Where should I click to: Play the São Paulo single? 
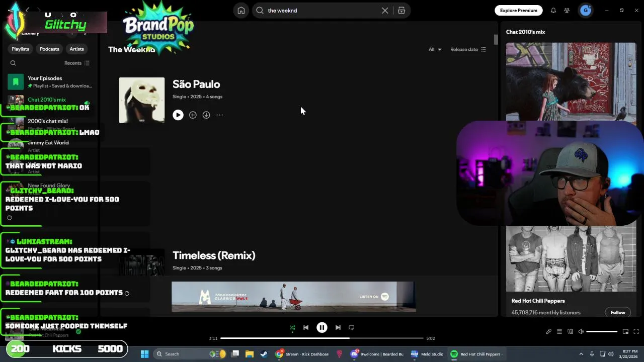[178, 115]
